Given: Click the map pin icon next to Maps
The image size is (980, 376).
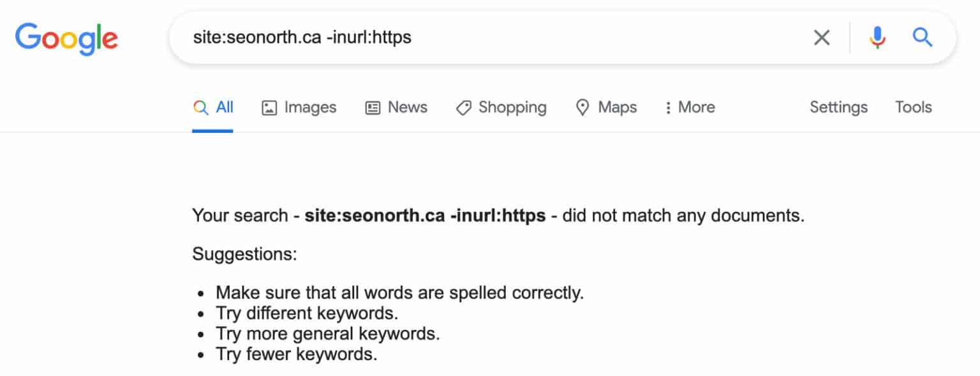Looking at the screenshot, I should click(583, 108).
